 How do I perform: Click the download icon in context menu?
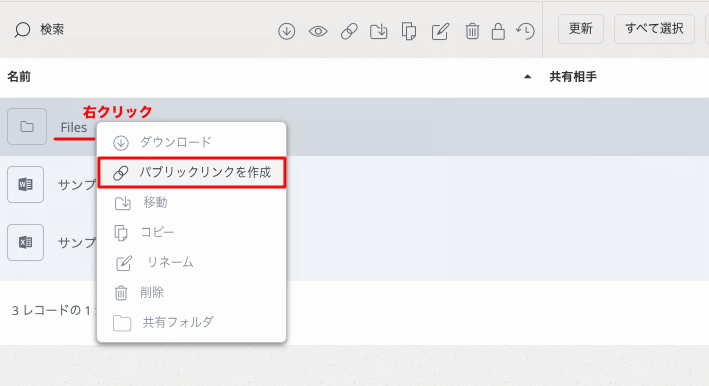point(121,143)
